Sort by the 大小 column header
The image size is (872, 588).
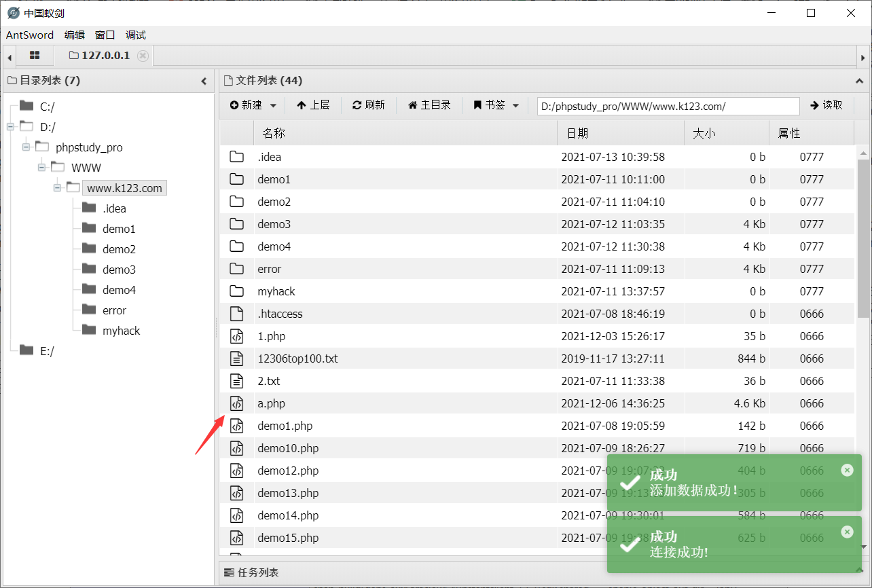point(727,133)
